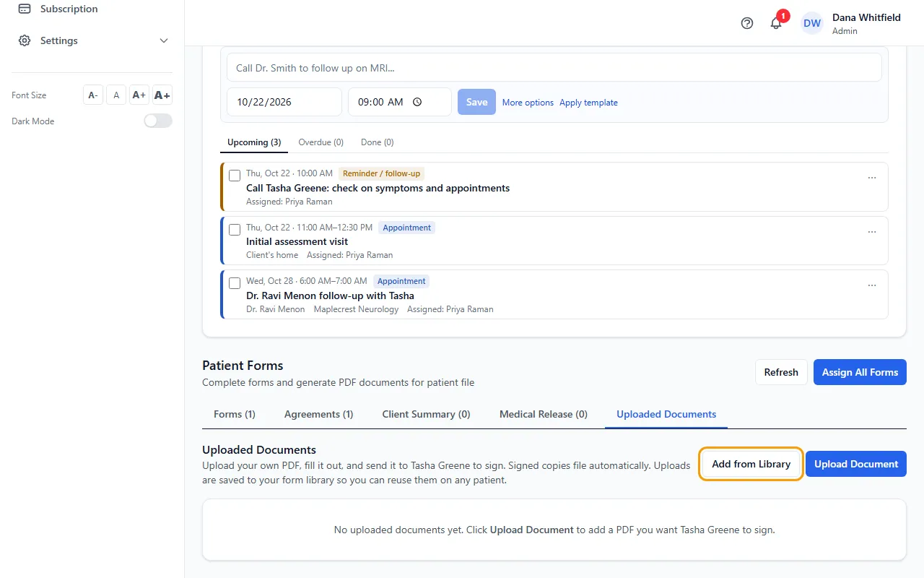Click the 09:00 AM time field
The height and width of the screenshot is (578, 924).
point(400,102)
